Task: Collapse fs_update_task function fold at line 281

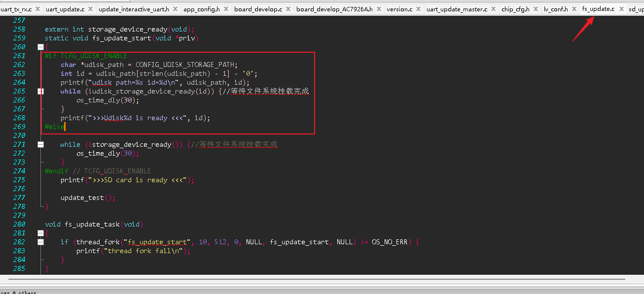Action: (40, 233)
